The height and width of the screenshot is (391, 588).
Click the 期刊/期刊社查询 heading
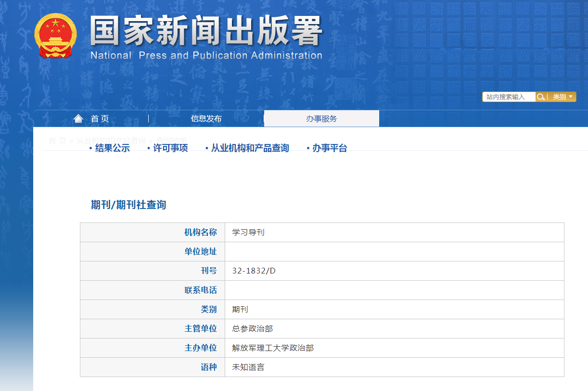point(128,205)
